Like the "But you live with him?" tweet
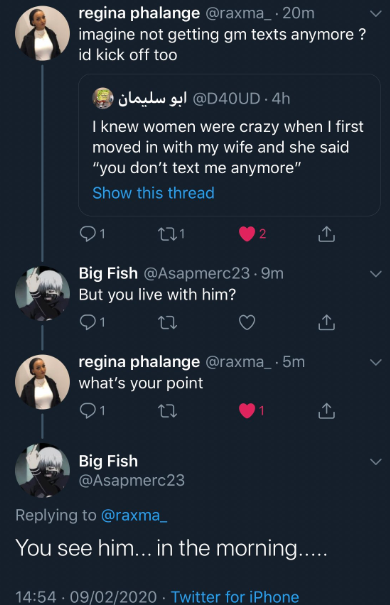The width and height of the screenshot is (390, 605). pos(247,323)
